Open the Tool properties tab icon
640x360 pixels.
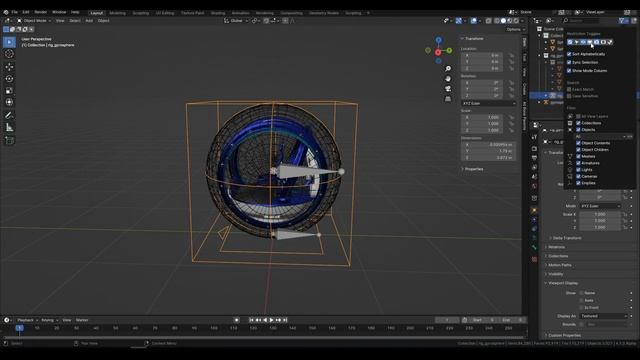pyautogui.click(x=534, y=137)
